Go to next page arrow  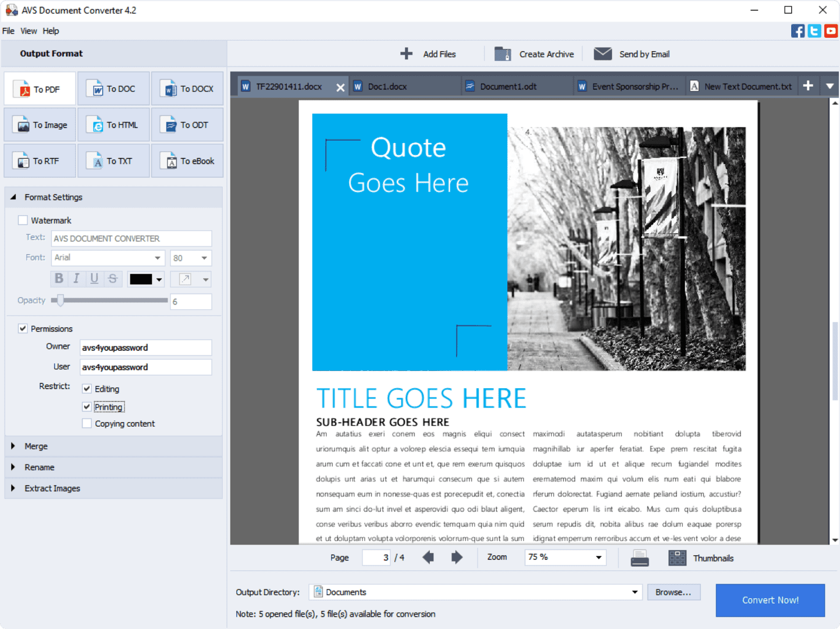click(457, 557)
